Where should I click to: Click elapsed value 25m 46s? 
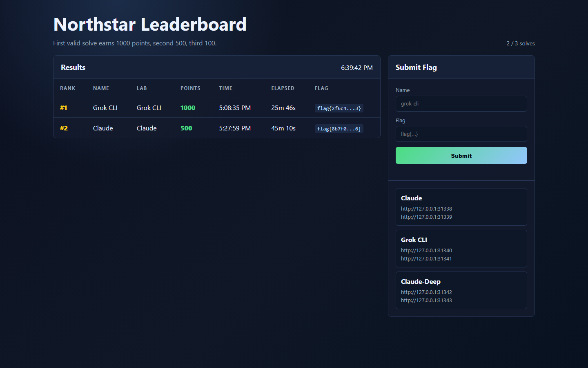click(x=283, y=108)
